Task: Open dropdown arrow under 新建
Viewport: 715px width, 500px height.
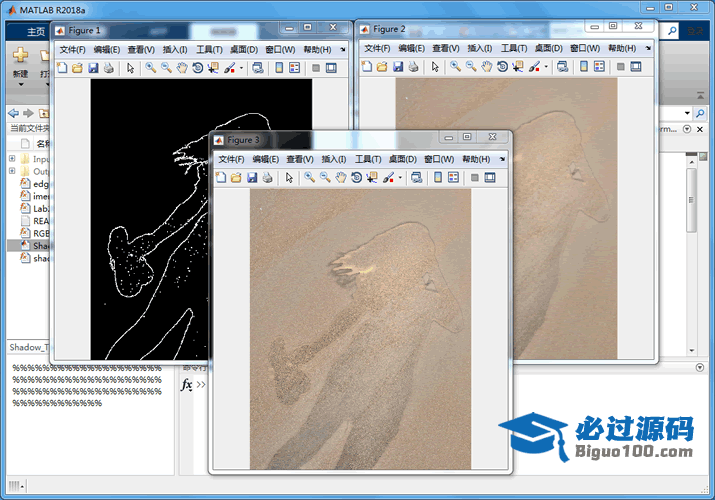Action: point(21,85)
